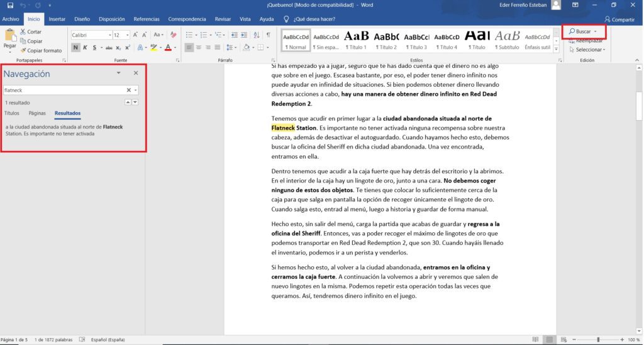The image size is (644, 345).
Task: Switch to read mode view in status bar
Action: 535,340
